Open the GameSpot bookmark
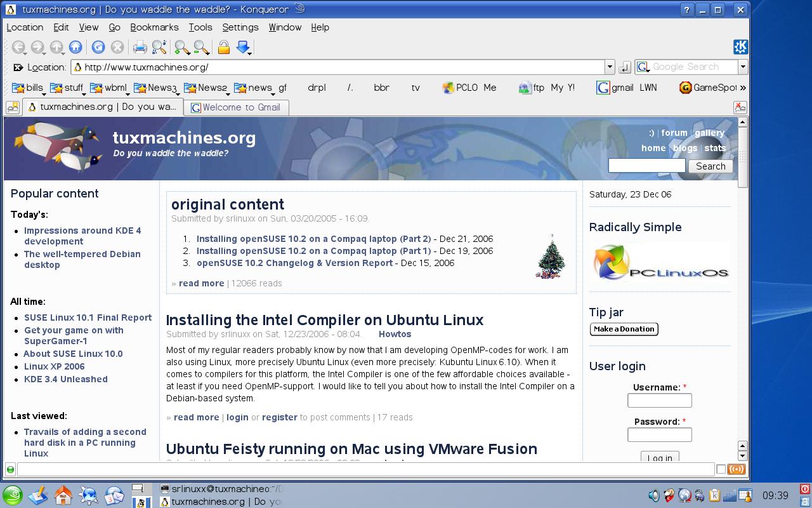 (x=708, y=88)
